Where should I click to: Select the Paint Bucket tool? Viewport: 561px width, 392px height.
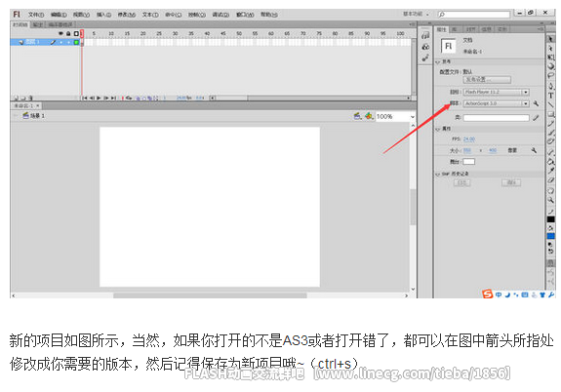click(x=550, y=162)
